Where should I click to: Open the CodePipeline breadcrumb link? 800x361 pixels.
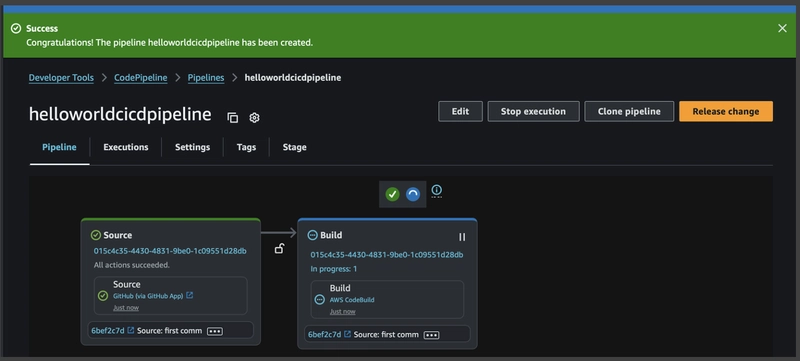[x=140, y=78]
